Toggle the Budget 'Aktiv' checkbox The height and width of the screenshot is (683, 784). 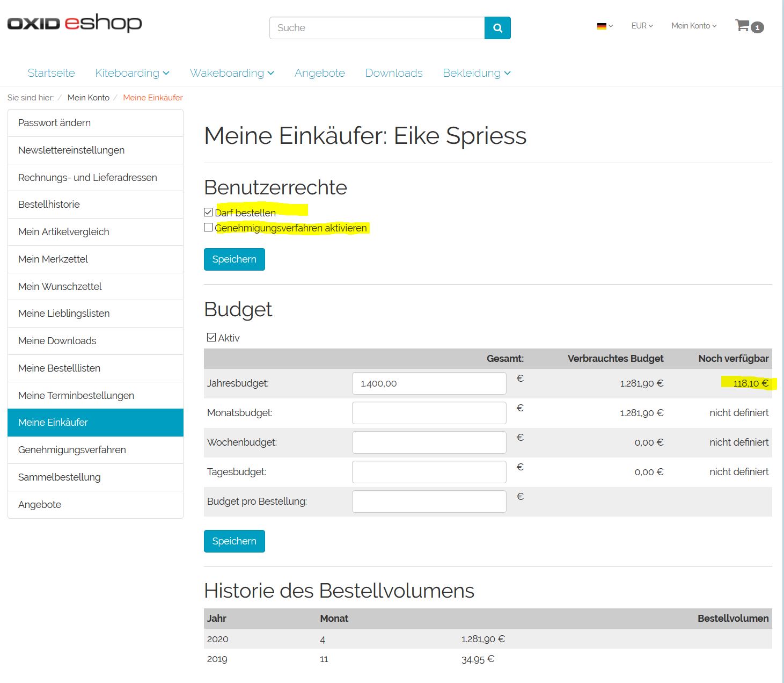click(211, 337)
